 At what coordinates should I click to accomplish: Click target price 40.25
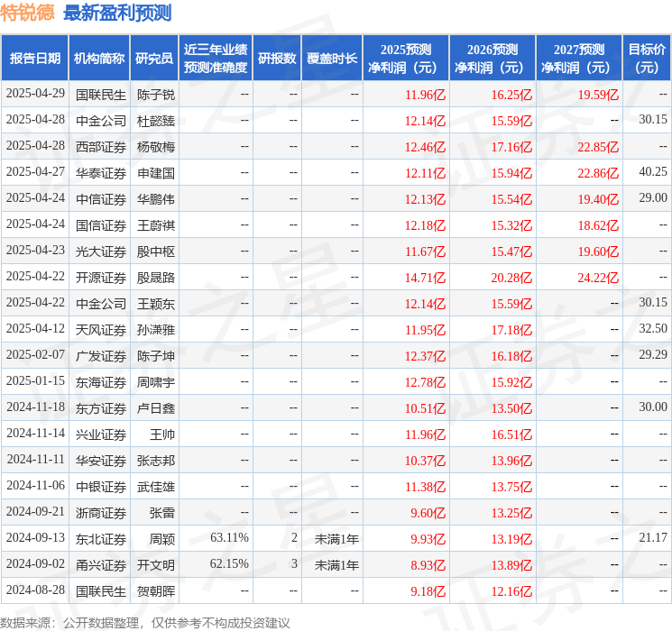pyautogui.click(x=653, y=172)
